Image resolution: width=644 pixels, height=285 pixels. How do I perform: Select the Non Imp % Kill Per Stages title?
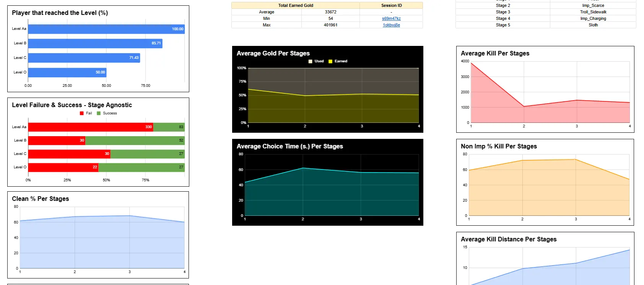499,147
